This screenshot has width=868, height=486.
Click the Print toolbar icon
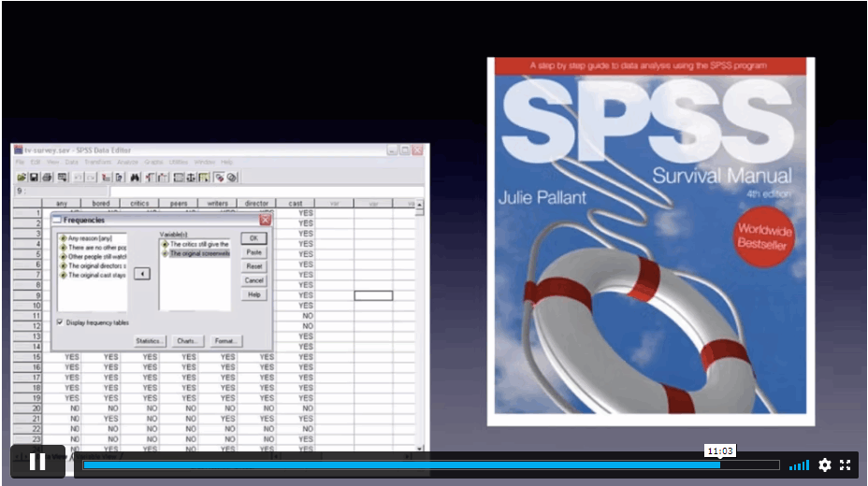47,178
